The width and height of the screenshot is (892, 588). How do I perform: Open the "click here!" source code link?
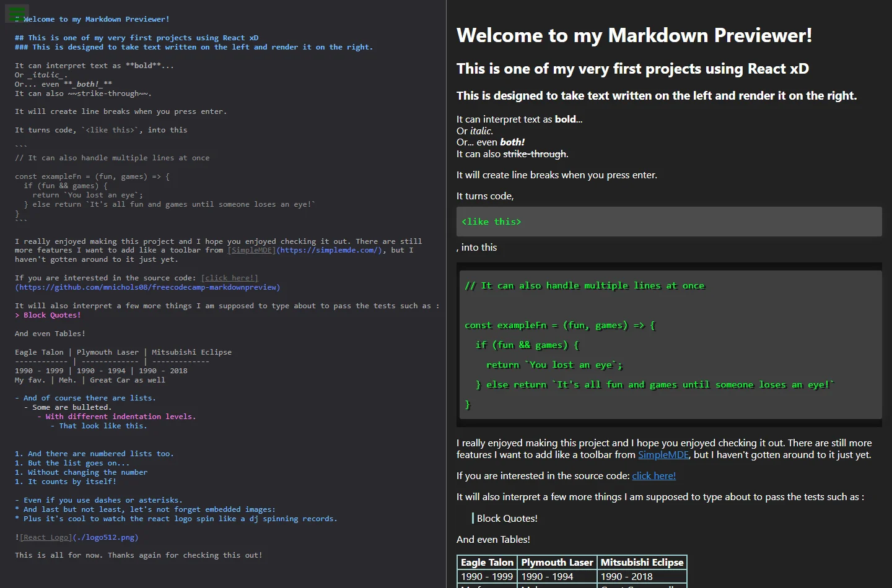click(x=654, y=476)
